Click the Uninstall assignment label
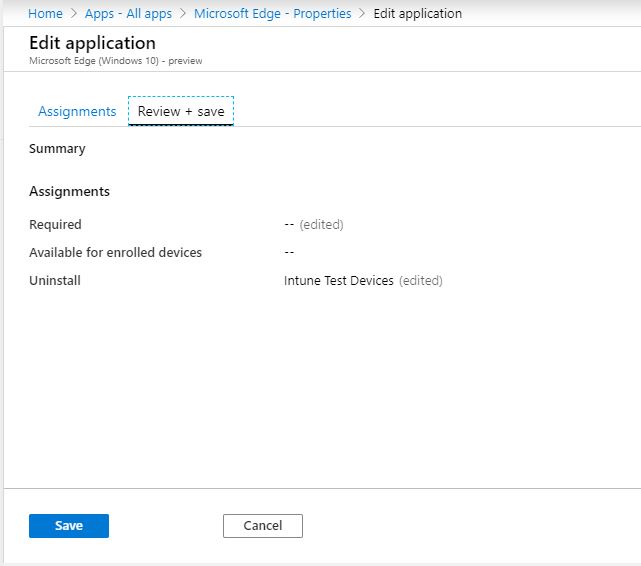Image resolution: width=641 pixels, height=566 pixels. [55, 281]
